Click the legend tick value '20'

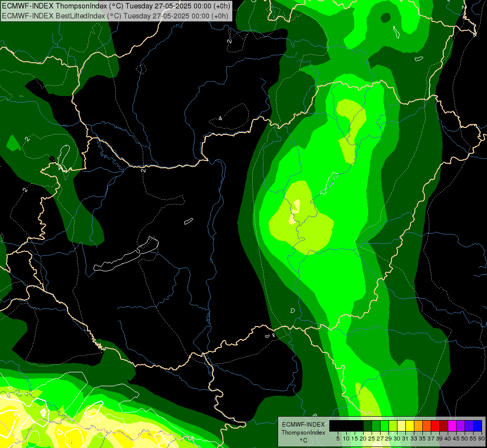click(364, 439)
